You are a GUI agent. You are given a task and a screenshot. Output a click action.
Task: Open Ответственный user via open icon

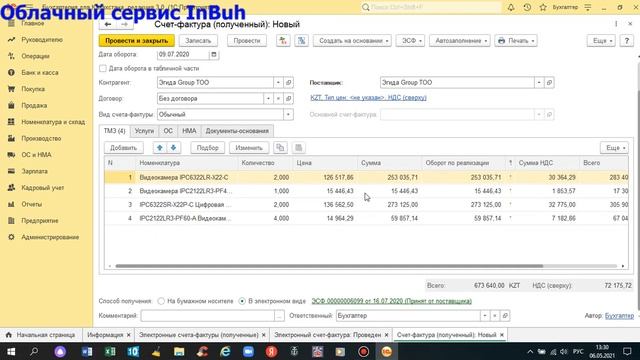505,316
